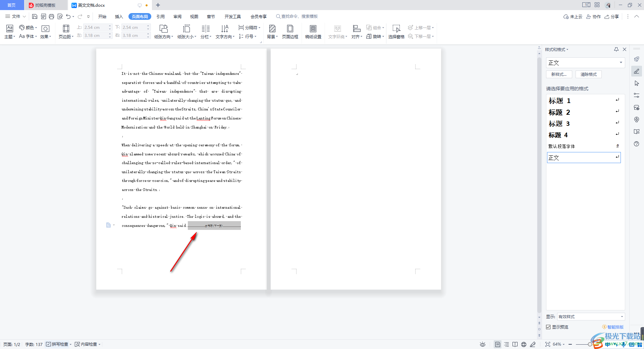Open Text Direction (文字方向) tool
This screenshot has height=349, width=644.
point(225,32)
